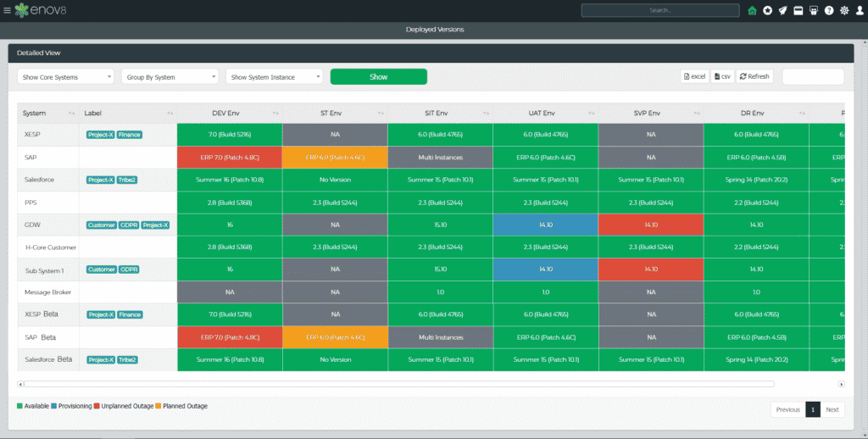The height and width of the screenshot is (439, 868).
Task: Sort by ST Env column arrows
Action: point(381,114)
